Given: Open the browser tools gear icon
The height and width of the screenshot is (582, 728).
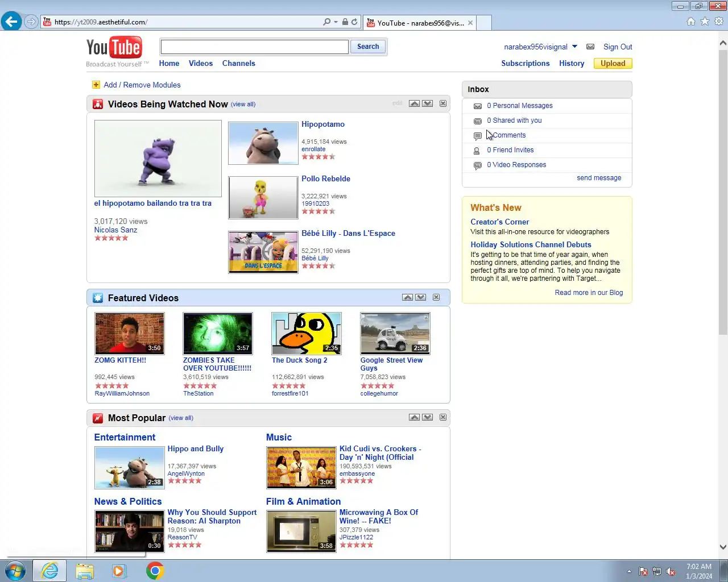Looking at the screenshot, I should [719, 22].
